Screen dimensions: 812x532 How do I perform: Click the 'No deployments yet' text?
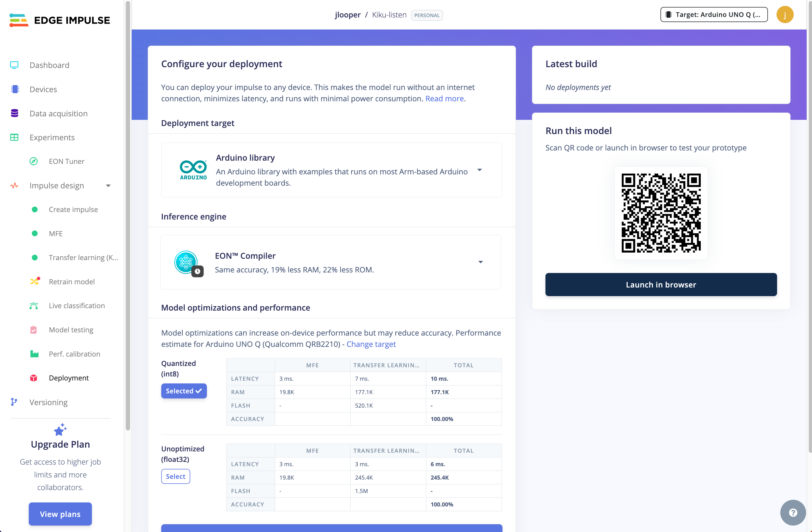tap(578, 87)
